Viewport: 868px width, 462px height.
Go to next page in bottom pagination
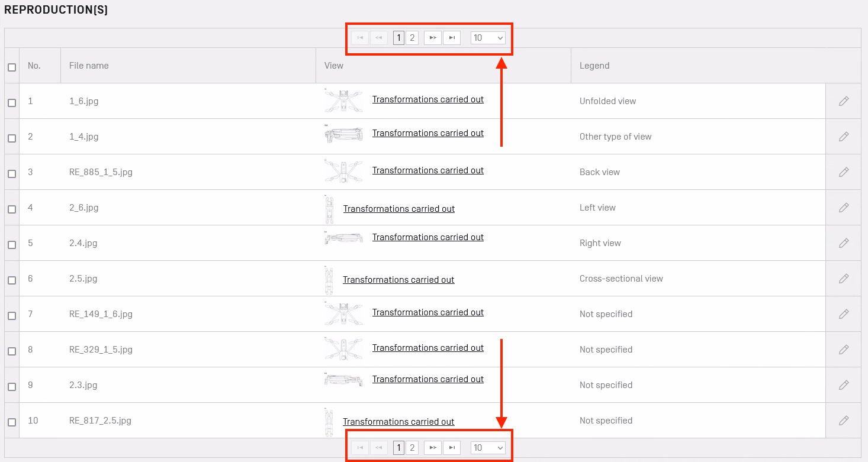point(433,448)
